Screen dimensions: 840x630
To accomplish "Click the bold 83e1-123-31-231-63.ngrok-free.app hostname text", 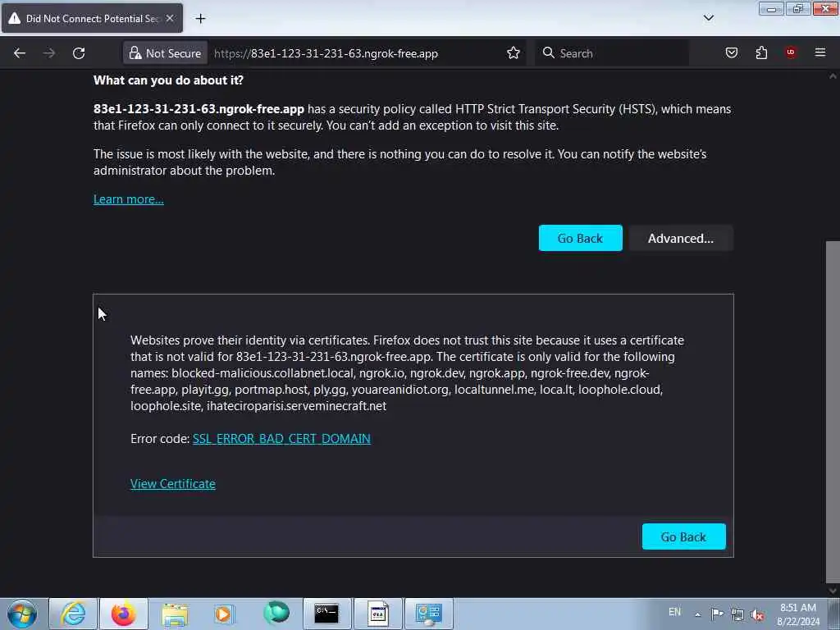I will pos(199,109).
